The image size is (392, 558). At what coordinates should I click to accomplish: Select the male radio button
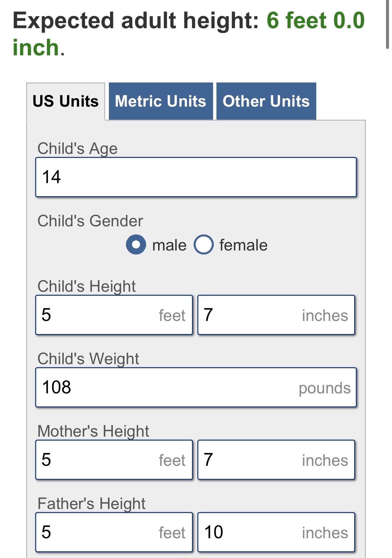coord(136,244)
